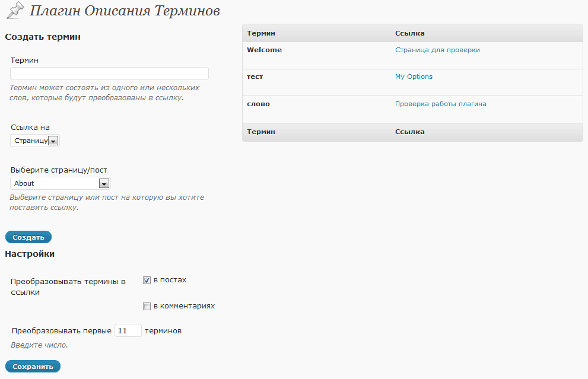Click the number field containing 11
This screenshot has width=588, height=379.
[x=128, y=330]
